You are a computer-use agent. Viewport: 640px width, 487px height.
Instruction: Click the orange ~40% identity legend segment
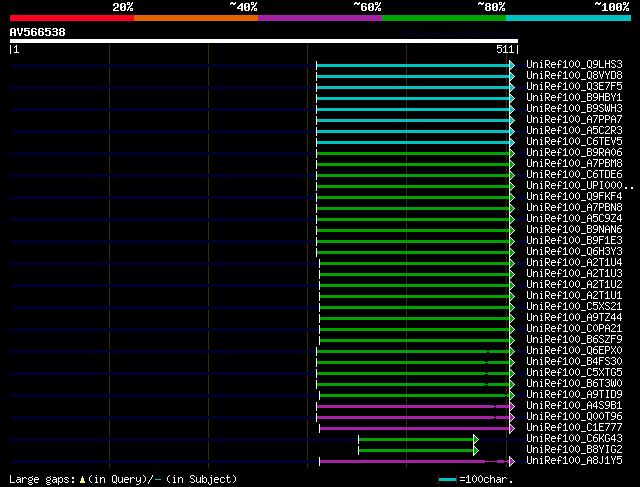tap(195, 18)
